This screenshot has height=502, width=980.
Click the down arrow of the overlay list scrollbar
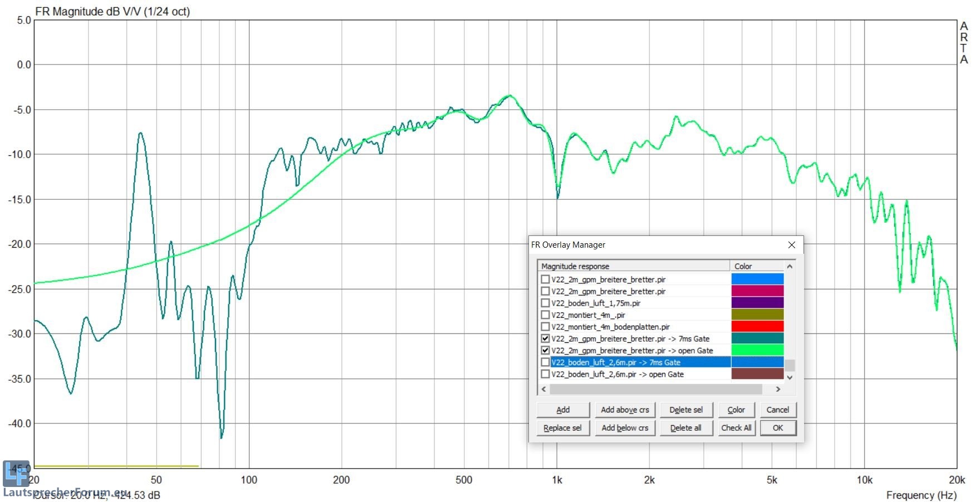[790, 377]
